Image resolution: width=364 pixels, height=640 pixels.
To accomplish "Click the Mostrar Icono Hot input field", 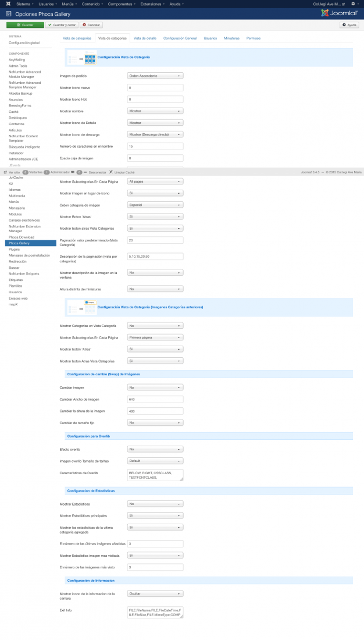I will (155, 99).
